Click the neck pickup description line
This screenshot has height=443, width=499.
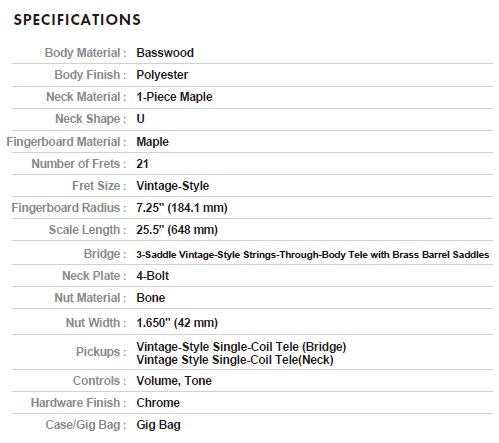(235, 360)
